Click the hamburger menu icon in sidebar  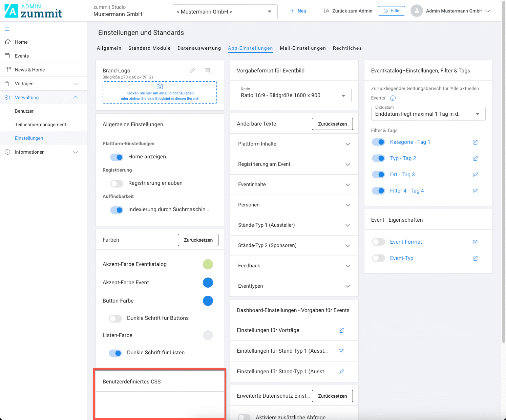(x=7, y=29)
